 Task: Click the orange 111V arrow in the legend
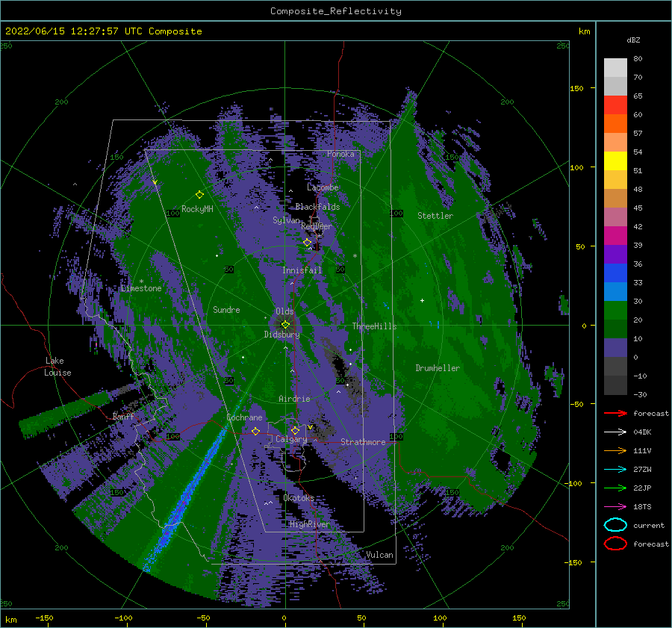point(615,450)
